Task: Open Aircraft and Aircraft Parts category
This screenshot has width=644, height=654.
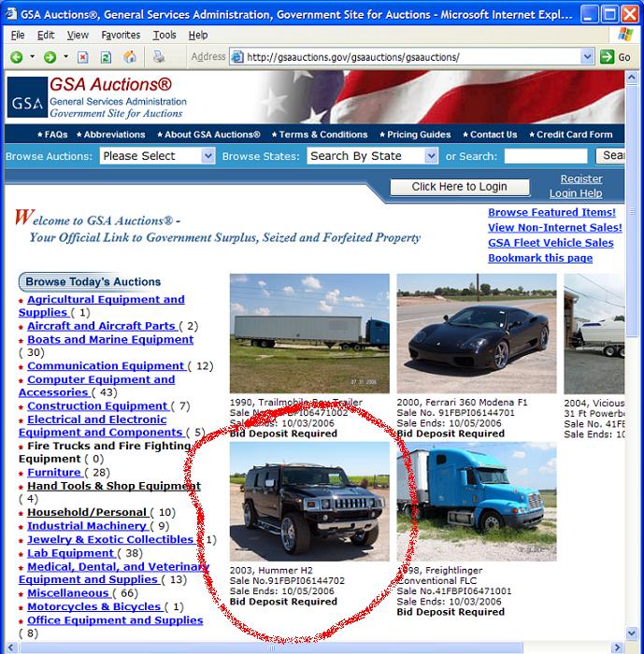Action: (102, 326)
